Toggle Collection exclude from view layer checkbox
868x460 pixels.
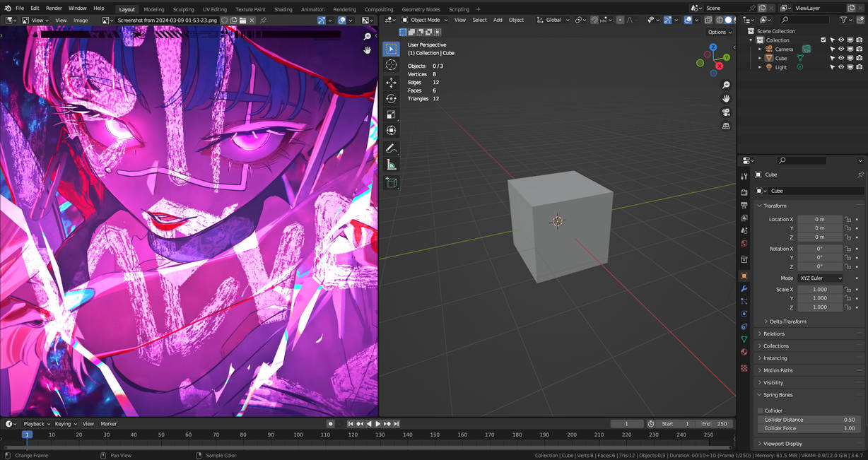pyautogui.click(x=823, y=40)
